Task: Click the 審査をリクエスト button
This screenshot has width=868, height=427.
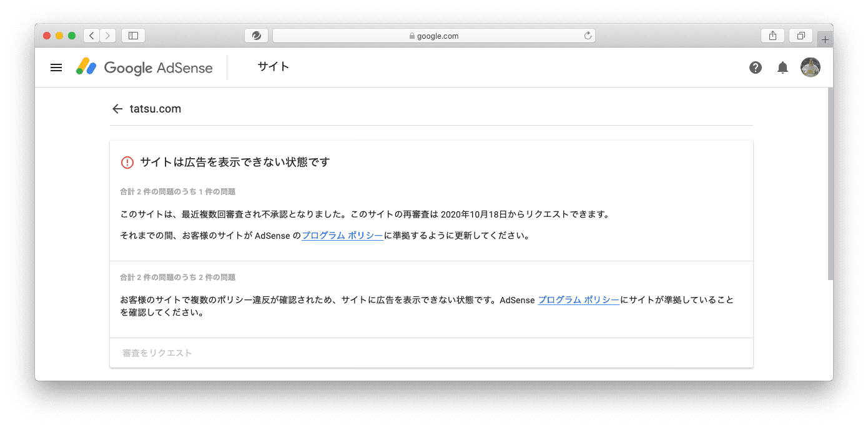Action: coord(157,353)
